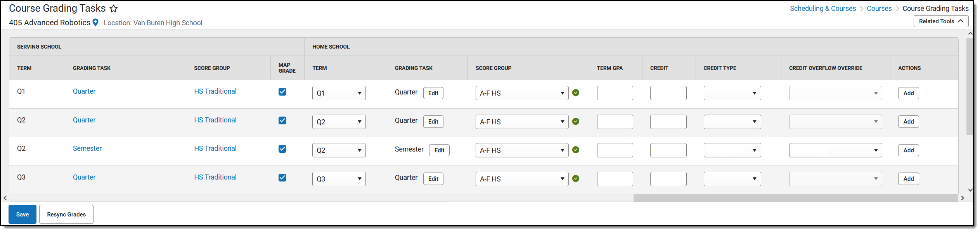
Task: Toggle Map Grade checkbox for Q3 Quarter row
Action: click(282, 178)
